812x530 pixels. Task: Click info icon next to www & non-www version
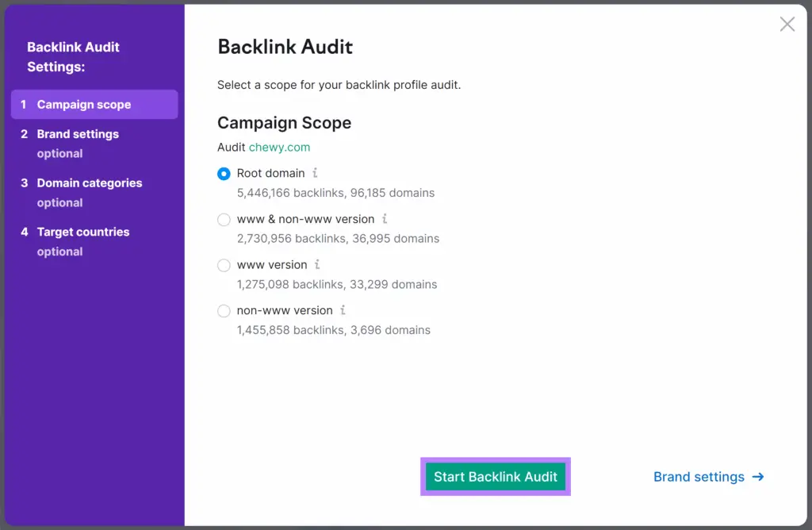(385, 219)
